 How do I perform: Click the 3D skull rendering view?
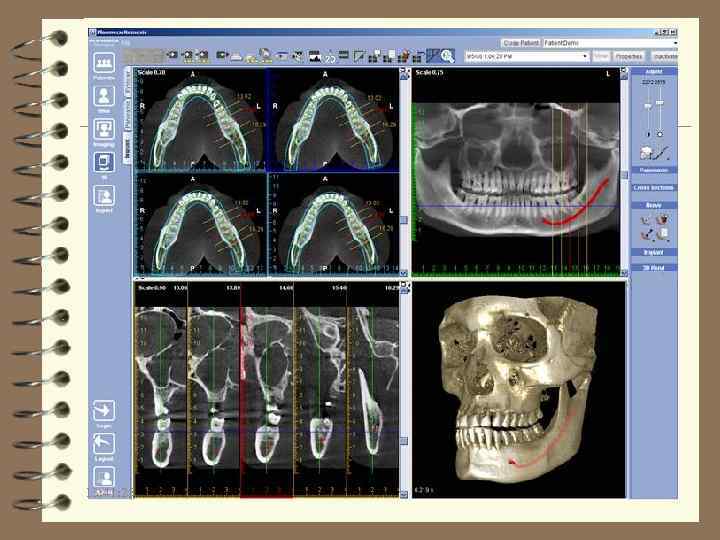519,390
